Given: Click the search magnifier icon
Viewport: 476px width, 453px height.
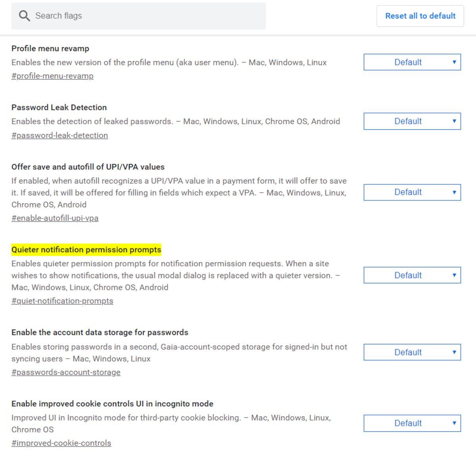Looking at the screenshot, I should [x=24, y=16].
